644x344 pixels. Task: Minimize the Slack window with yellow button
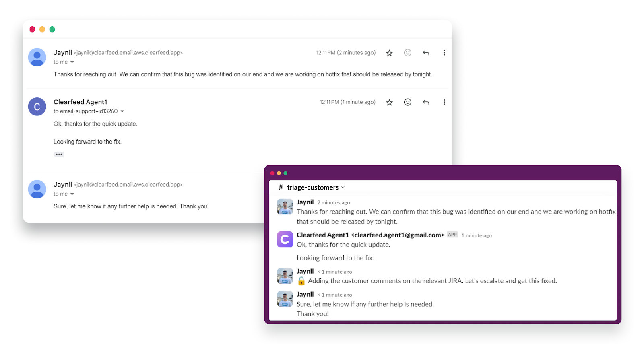[279, 173]
